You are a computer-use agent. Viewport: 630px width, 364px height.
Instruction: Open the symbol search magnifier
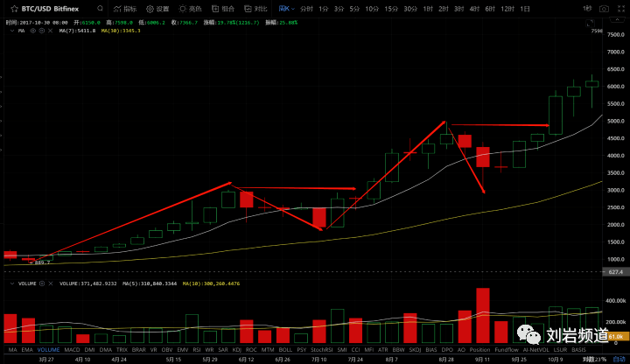coord(100,9)
